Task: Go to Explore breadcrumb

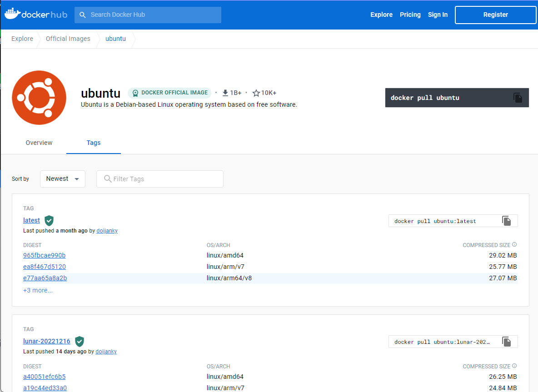Action: 22,39
